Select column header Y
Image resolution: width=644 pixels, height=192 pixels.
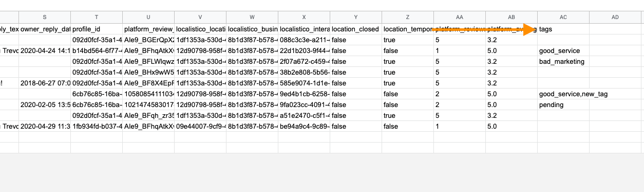356,18
